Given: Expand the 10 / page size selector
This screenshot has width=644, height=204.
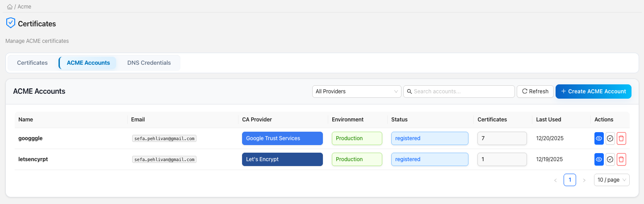Looking at the screenshot, I should coord(611,180).
